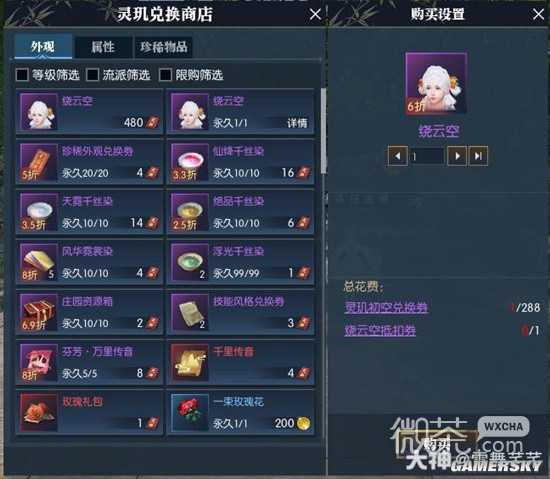This screenshot has width=550, height=479.
Task: Check the 限购筛选 filter box
Action: point(165,75)
